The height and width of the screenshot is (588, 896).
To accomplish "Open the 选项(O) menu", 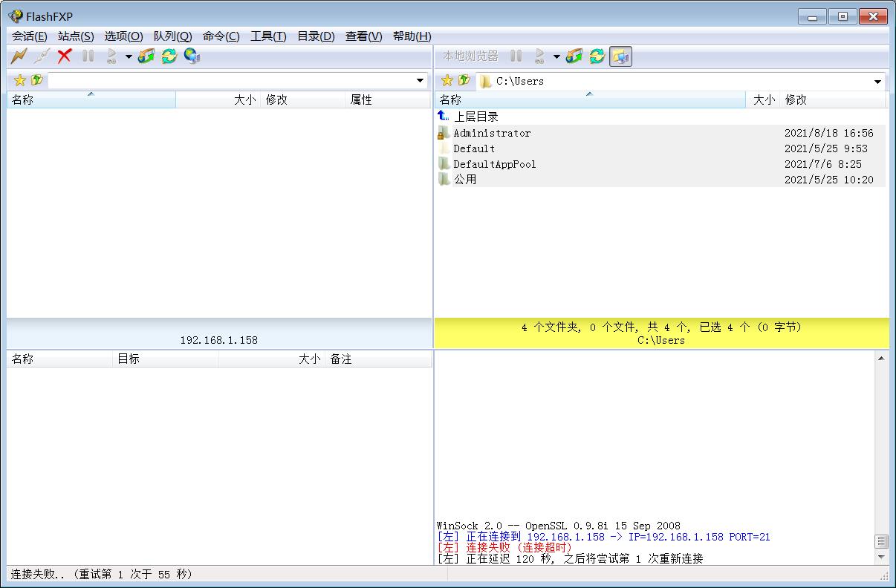I will click(x=123, y=36).
